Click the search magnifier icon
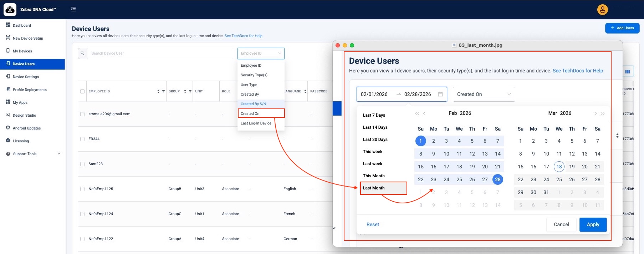This screenshot has height=254, width=644. (82, 54)
